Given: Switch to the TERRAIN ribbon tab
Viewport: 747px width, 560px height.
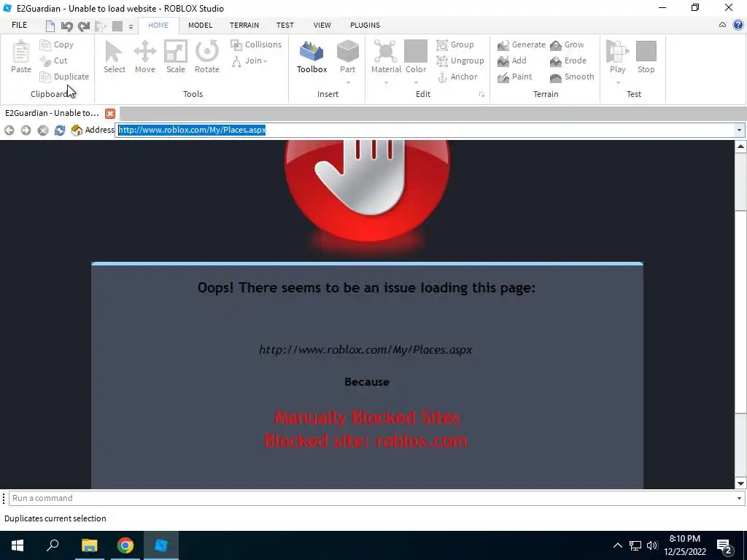Looking at the screenshot, I should coord(244,26).
